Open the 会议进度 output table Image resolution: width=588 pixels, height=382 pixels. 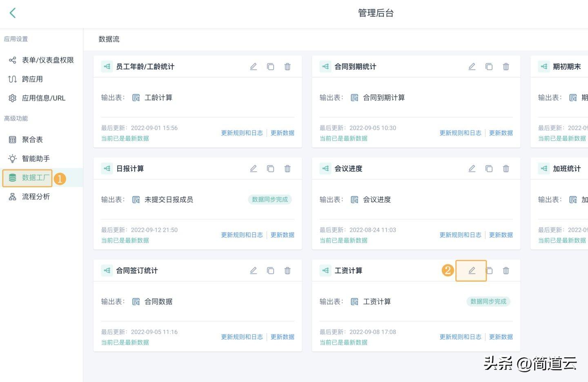371,200
